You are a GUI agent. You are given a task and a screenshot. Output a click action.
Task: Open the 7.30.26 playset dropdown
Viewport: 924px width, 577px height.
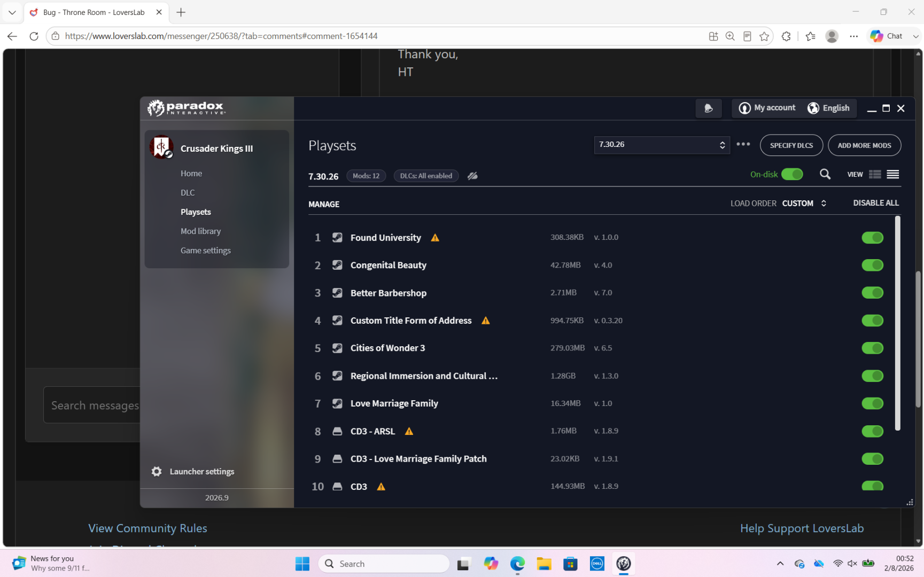[662, 145]
